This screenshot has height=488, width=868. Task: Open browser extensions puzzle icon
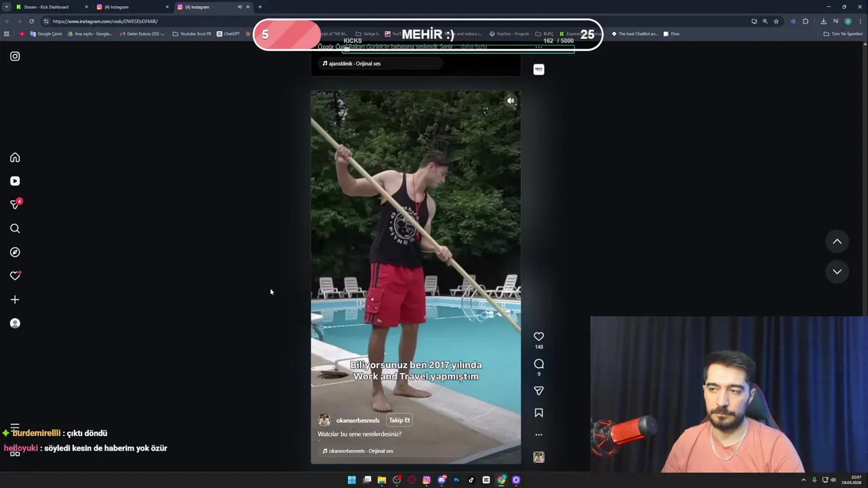(806, 21)
